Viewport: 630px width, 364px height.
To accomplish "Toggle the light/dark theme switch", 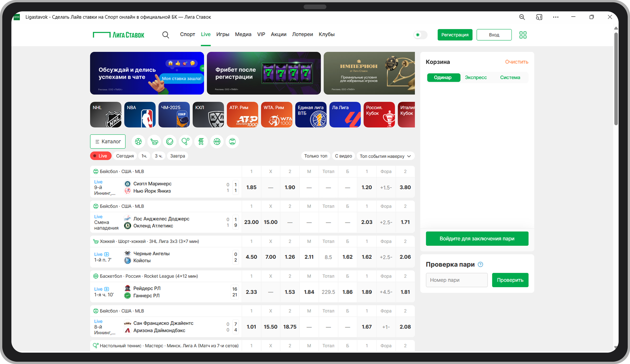I will [420, 35].
